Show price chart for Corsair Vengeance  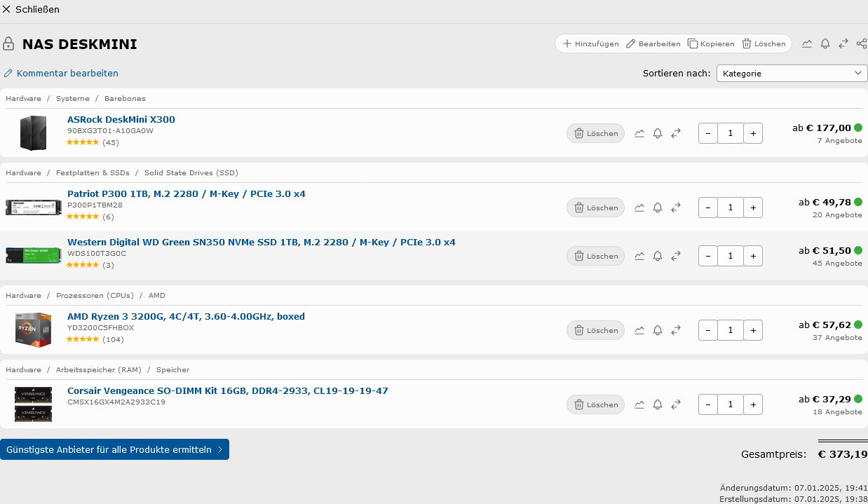(639, 404)
